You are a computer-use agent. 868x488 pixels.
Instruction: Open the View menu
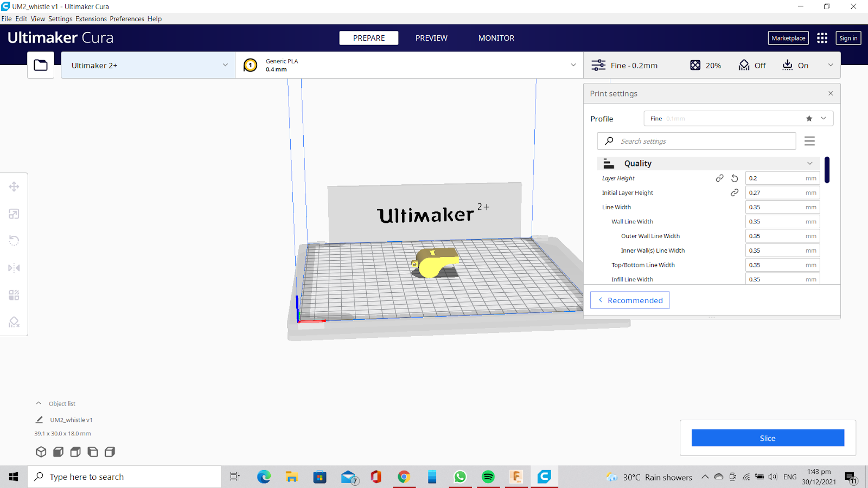click(38, 18)
